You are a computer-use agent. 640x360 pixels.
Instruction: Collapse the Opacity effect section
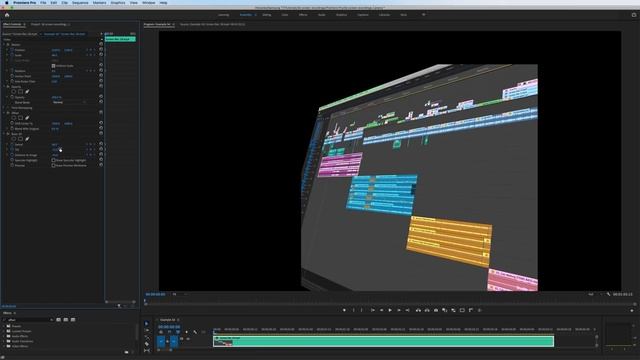(x=4, y=87)
